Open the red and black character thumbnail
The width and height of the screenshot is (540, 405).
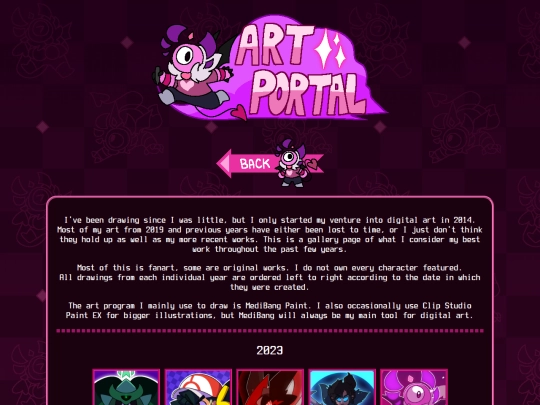coord(270,387)
